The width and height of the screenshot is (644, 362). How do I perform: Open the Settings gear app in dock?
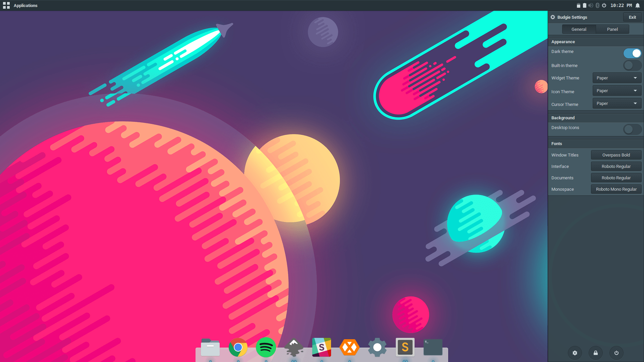pos(377,347)
